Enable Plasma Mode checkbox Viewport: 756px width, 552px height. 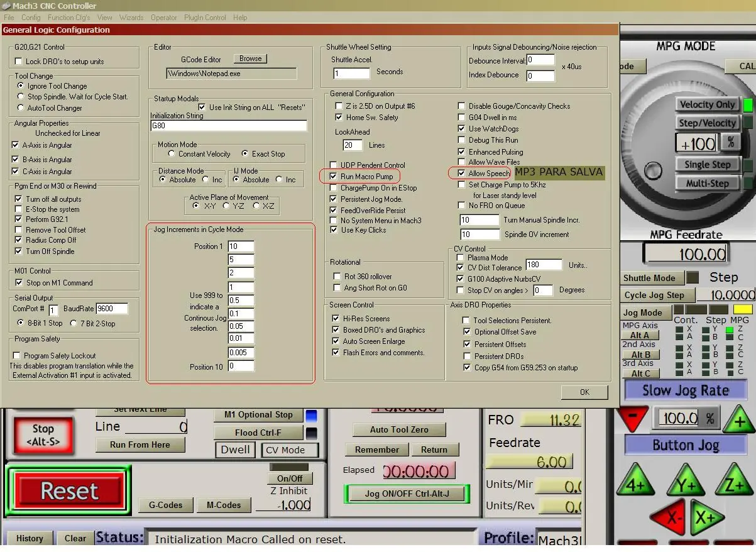point(461,258)
